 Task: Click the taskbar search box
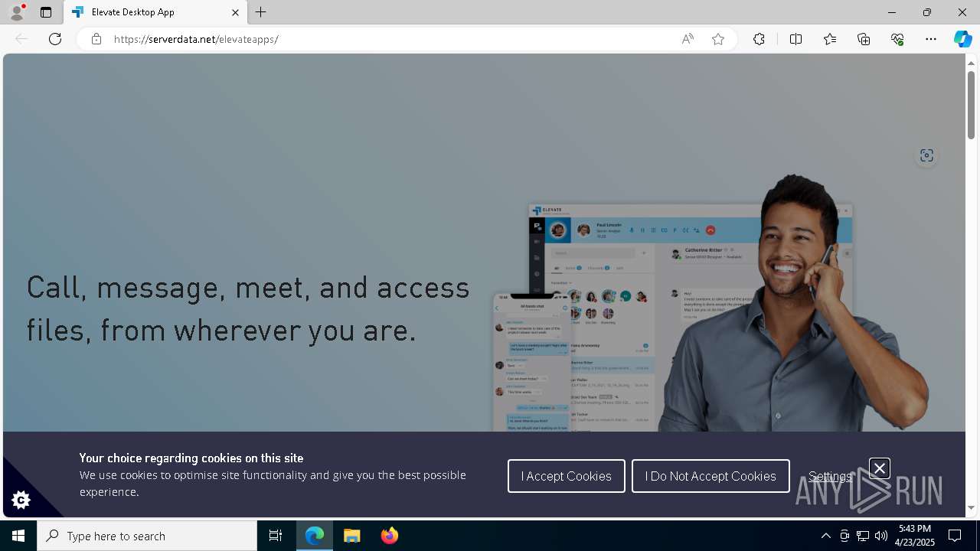coord(147,536)
